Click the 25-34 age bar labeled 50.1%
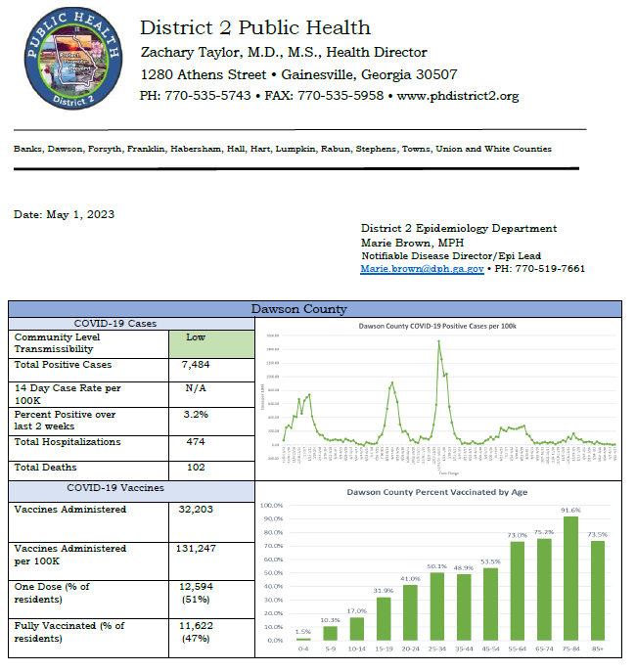Viewport: 636px width, 672px height. point(437,606)
